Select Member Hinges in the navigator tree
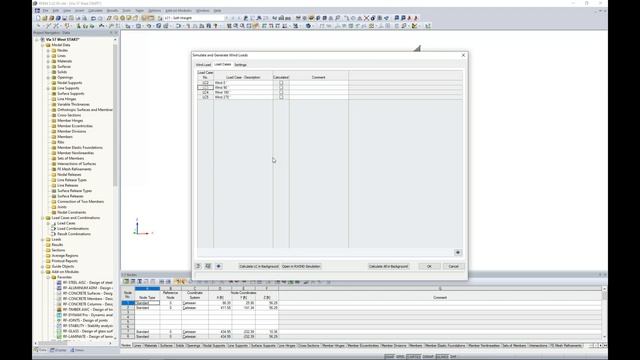The width and height of the screenshot is (640, 360). (70, 121)
